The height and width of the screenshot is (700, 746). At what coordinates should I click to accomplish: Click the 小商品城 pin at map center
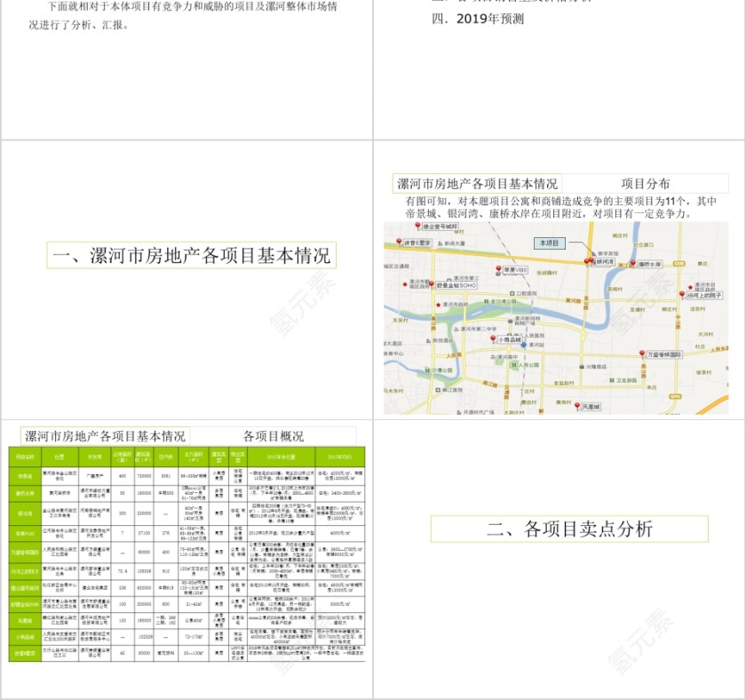point(494,338)
